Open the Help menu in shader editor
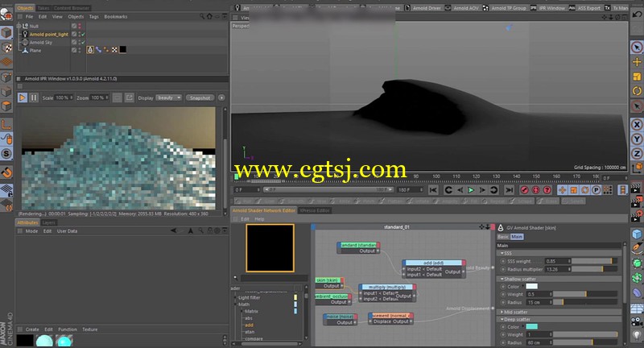The height and width of the screenshot is (348, 644). 259,219
